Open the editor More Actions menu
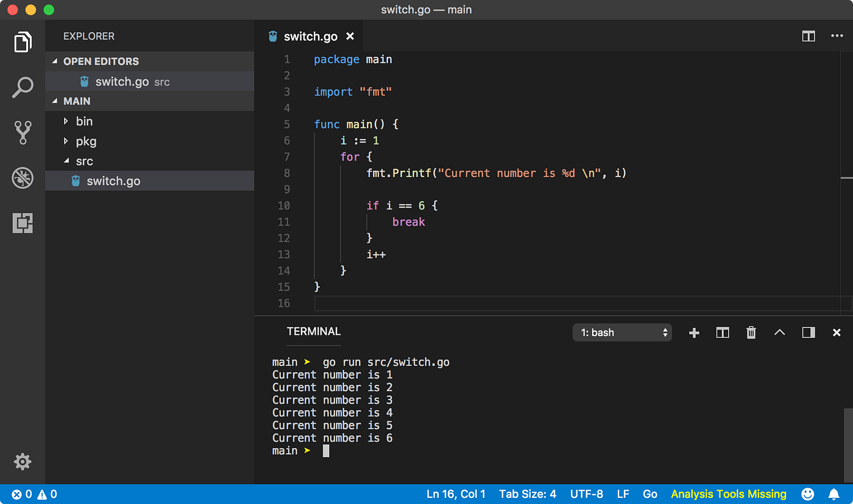The width and height of the screenshot is (853, 504). pos(837,36)
